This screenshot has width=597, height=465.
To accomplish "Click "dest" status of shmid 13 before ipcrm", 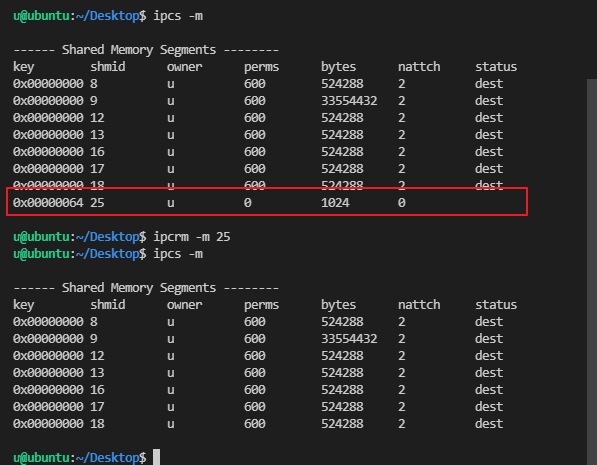I will 489,135.
